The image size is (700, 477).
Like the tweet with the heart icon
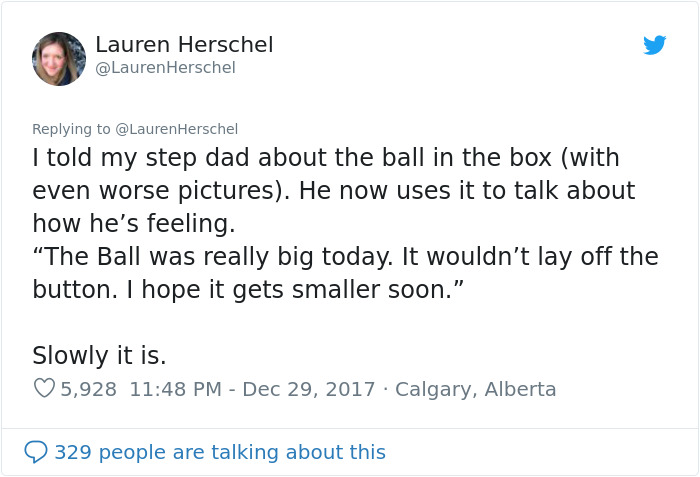coord(44,389)
